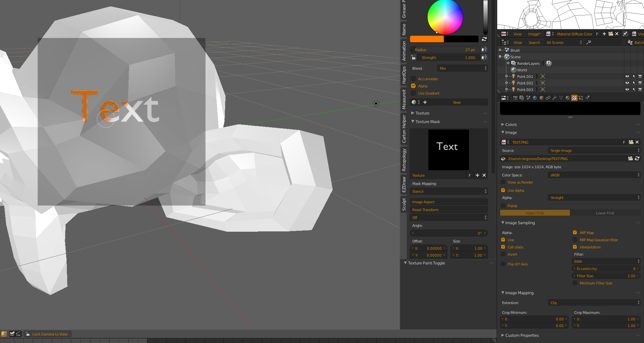Image resolution: width=644 pixels, height=343 pixels.
Task: Toggle pressure sensitivity for Radius
Action: [484, 49]
